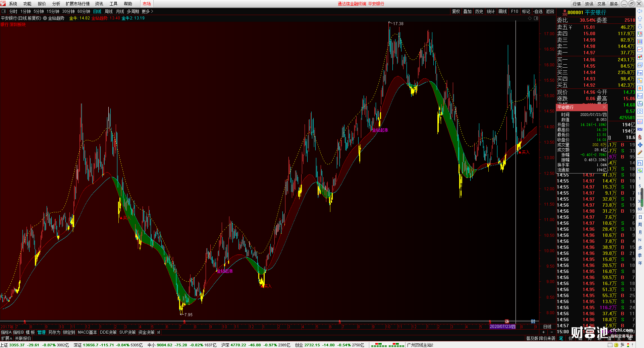Switch to the line chart icon in sidebar
This screenshot has width=644, height=348.
click(x=640, y=49)
